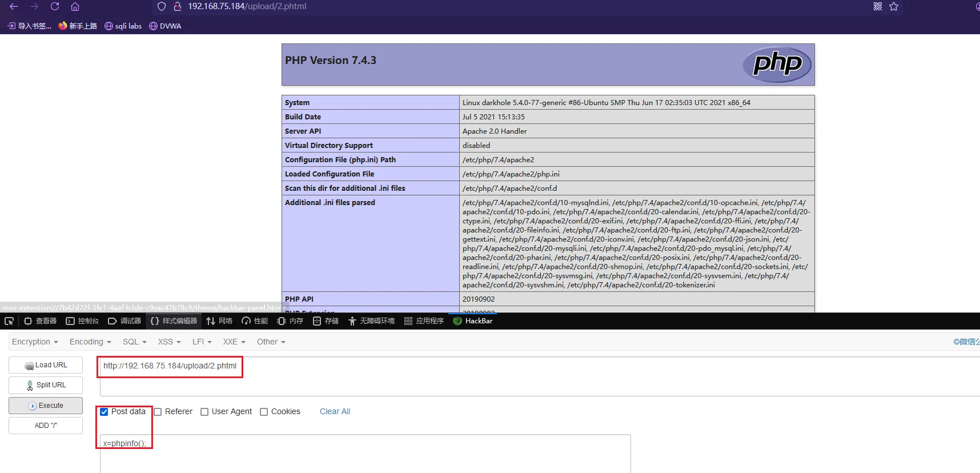Expand the LFI dropdown menu
Image resolution: width=980 pixels, height=473 pixels.
[x=202, y=342]
